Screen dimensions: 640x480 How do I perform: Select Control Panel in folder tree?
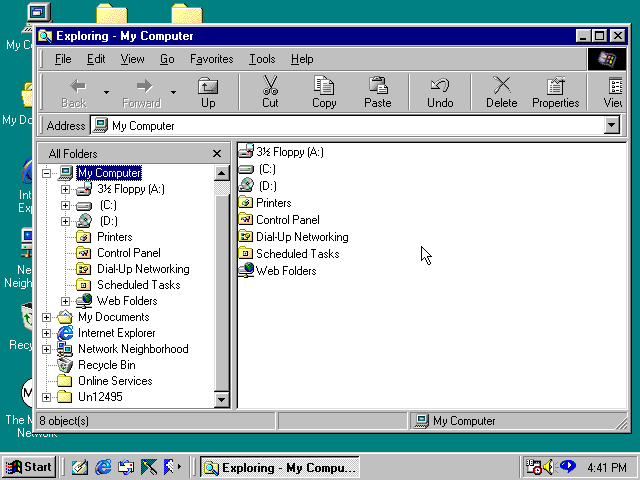129,253
